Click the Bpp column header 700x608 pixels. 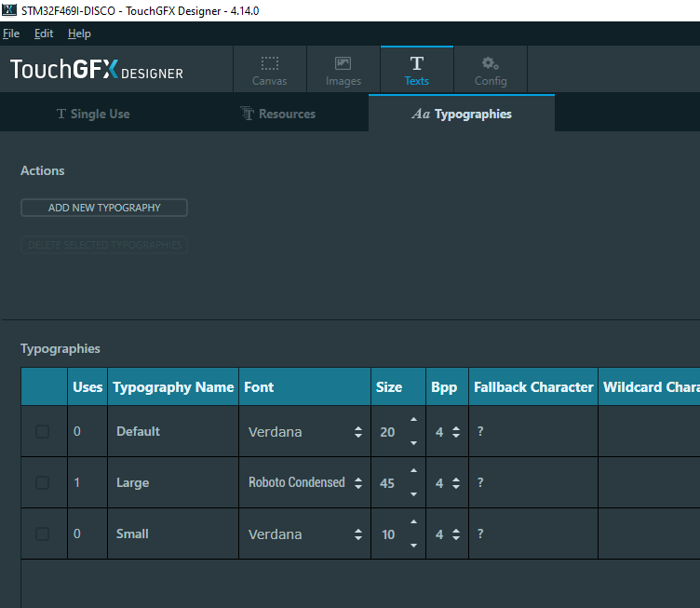[x=448, y=387]
